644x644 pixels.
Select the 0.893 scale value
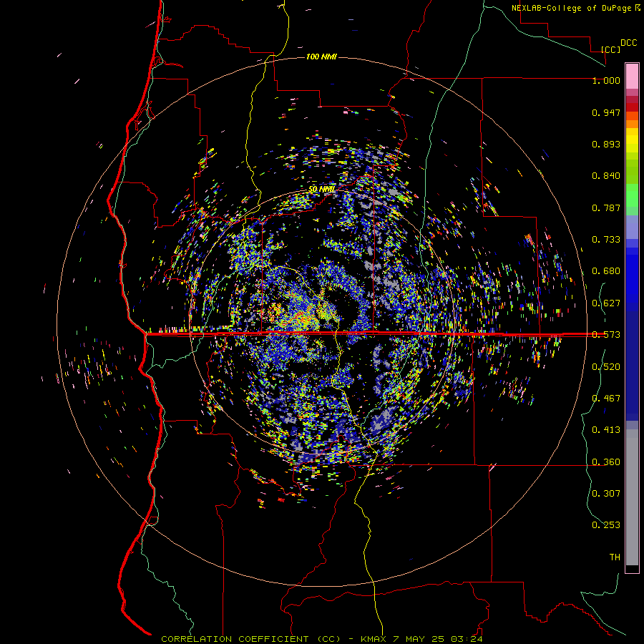(606, 144)
